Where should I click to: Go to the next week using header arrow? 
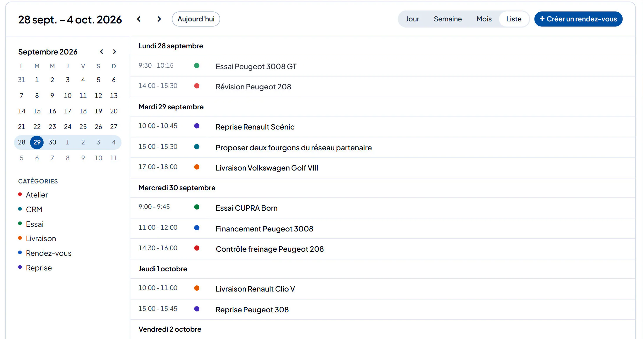click(159, 19)
